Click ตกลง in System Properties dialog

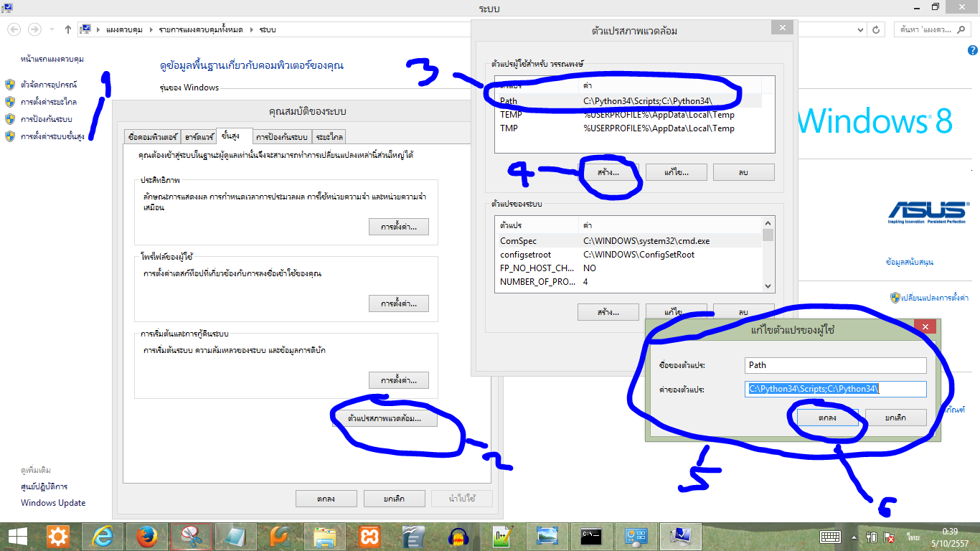click(x=326, y=499)
